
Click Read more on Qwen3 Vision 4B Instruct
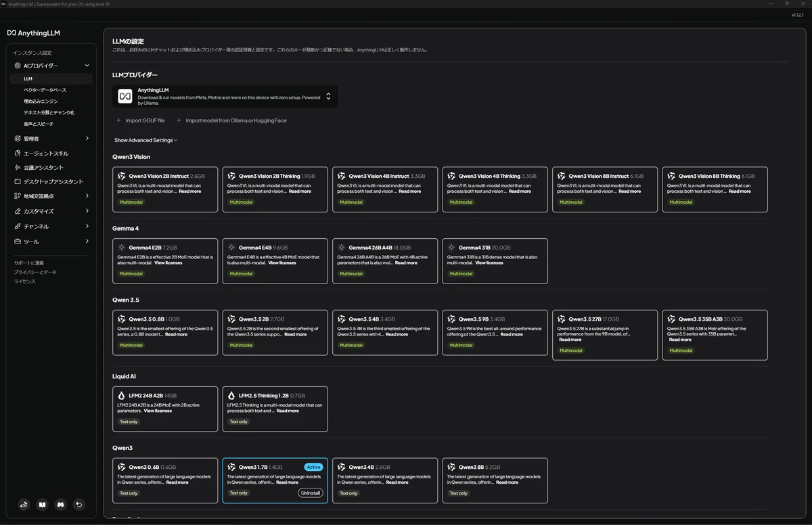[410, 191]
